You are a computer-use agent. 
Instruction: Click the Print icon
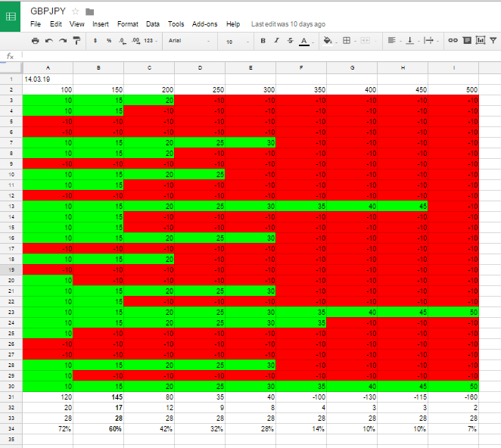[x=35, y=41]
